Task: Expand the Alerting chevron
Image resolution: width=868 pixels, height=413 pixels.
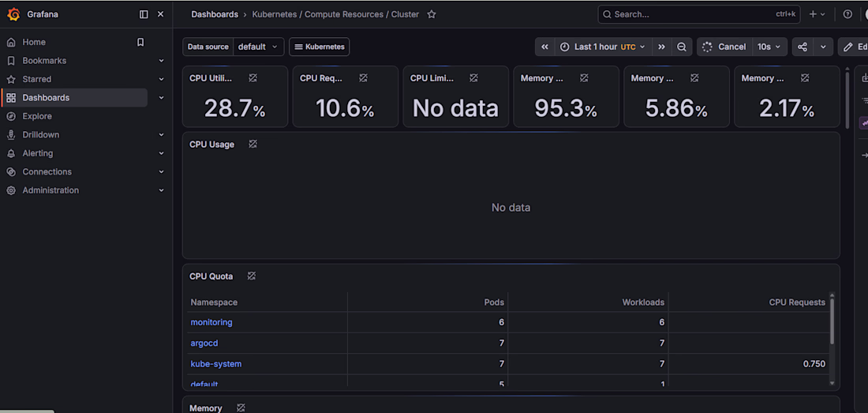Action: tap(162, 153)
